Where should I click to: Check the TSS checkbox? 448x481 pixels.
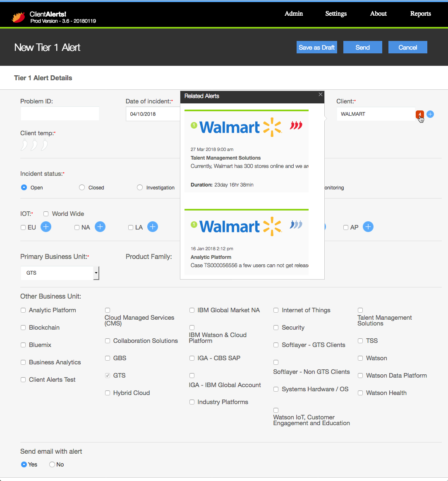(x=360, y=341)
